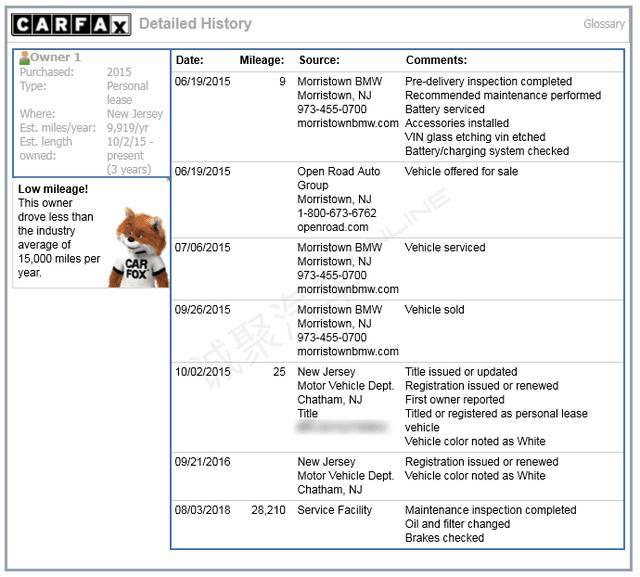640x577 pixels.
Task: Select the Date column header
Action: pos(189,60)
